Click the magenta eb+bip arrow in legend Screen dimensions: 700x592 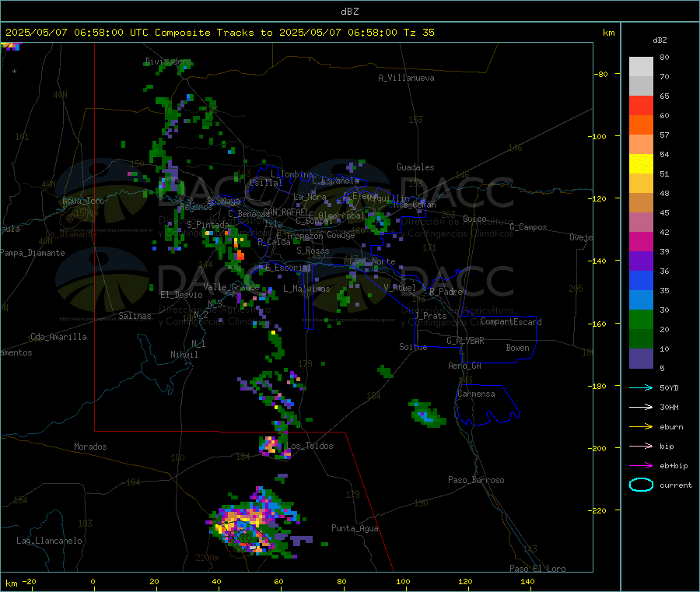coord(641,466)
